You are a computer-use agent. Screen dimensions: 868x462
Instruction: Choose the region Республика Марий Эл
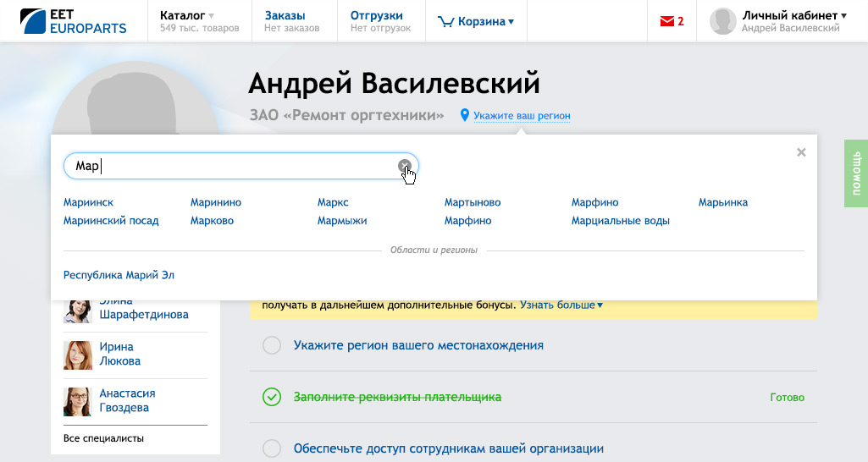[119, 275]
